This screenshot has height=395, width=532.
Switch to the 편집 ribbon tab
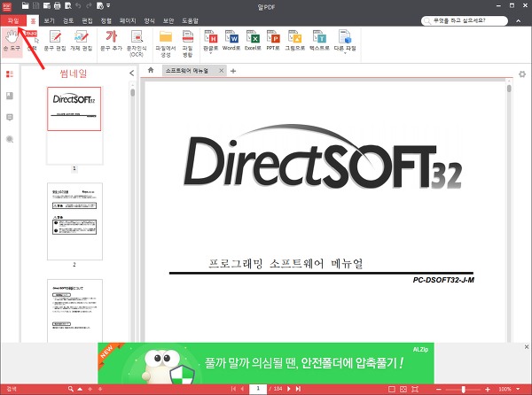click(x=87, y=20)
